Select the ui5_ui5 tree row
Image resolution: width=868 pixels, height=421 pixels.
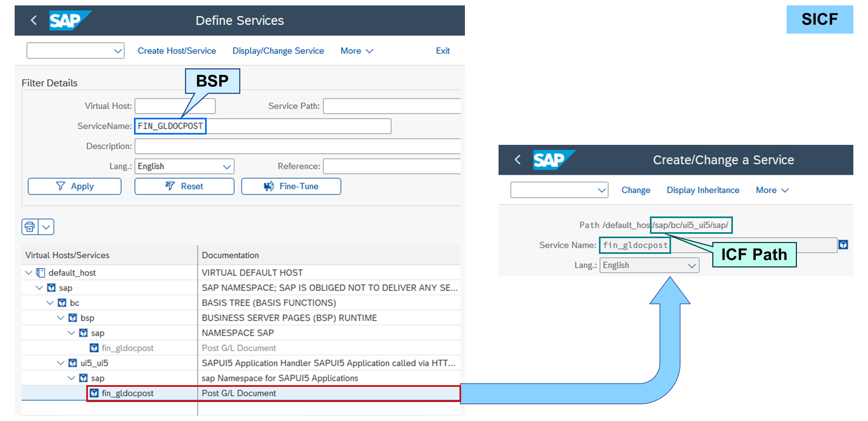click(x=241, y=363)
